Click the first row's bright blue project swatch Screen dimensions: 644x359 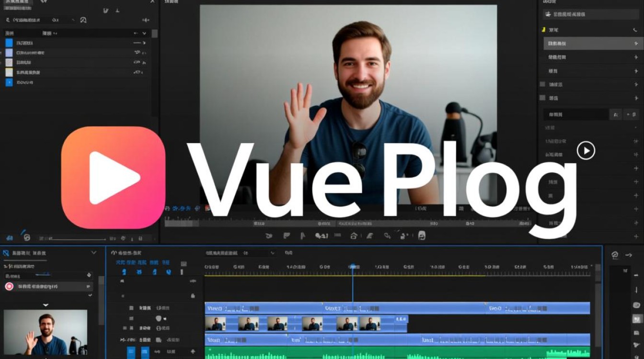click(x=9, y=43)
